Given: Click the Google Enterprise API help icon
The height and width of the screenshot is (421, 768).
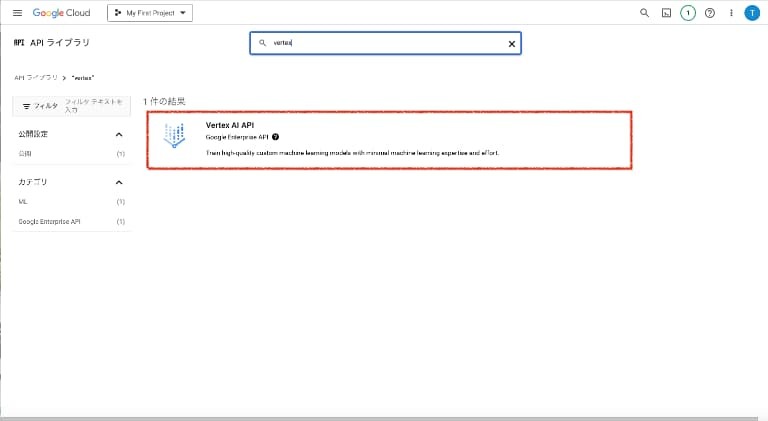Looking at the screenshot, I should (x=276, y=137).
